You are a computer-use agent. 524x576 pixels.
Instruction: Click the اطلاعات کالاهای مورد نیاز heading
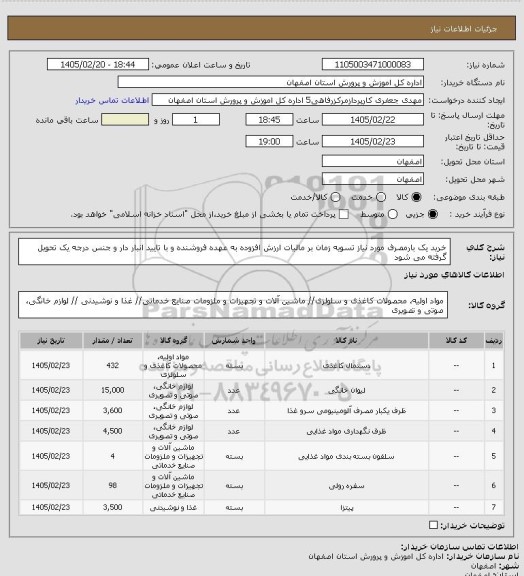click(454, 275)
